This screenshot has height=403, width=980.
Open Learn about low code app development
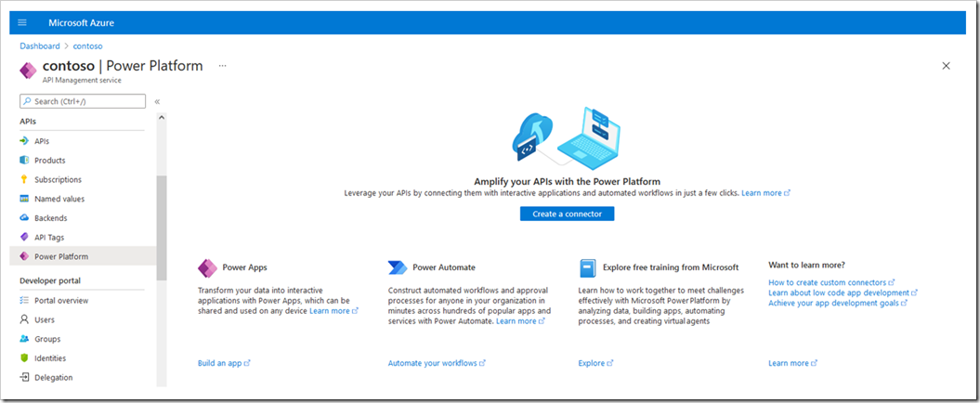[843, 292]
